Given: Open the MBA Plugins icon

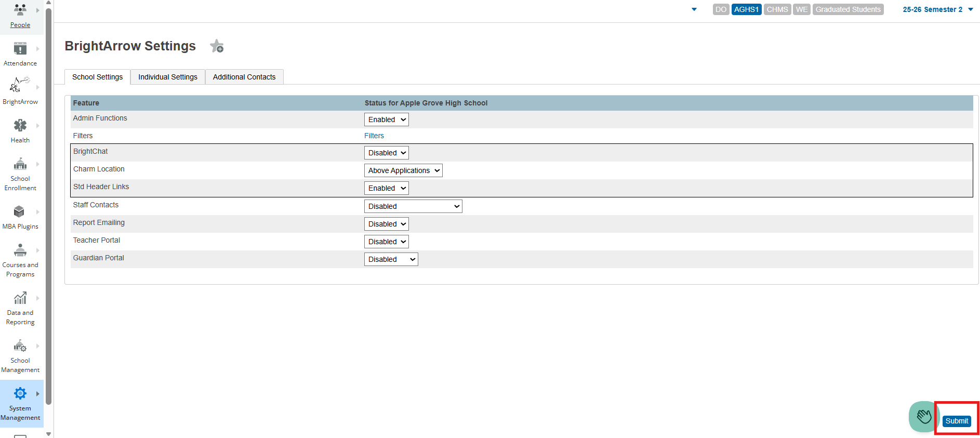Looking at the screenshot, I should coord(19,211).
